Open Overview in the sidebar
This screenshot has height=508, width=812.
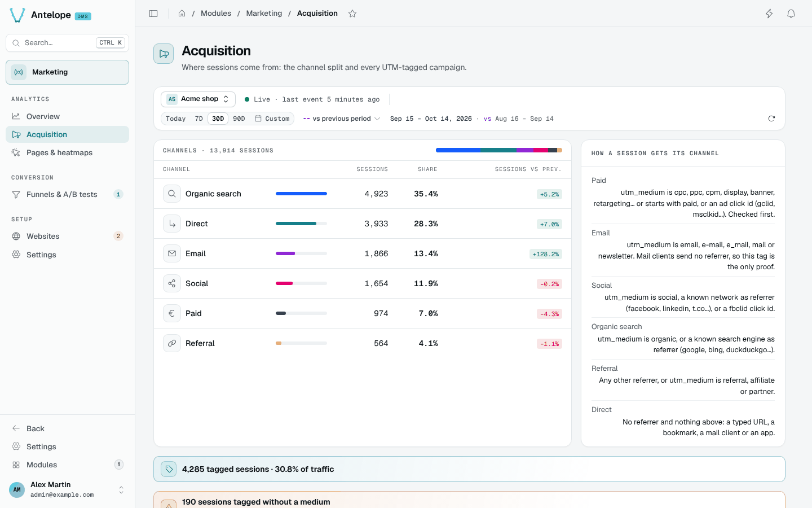[67, 116]
